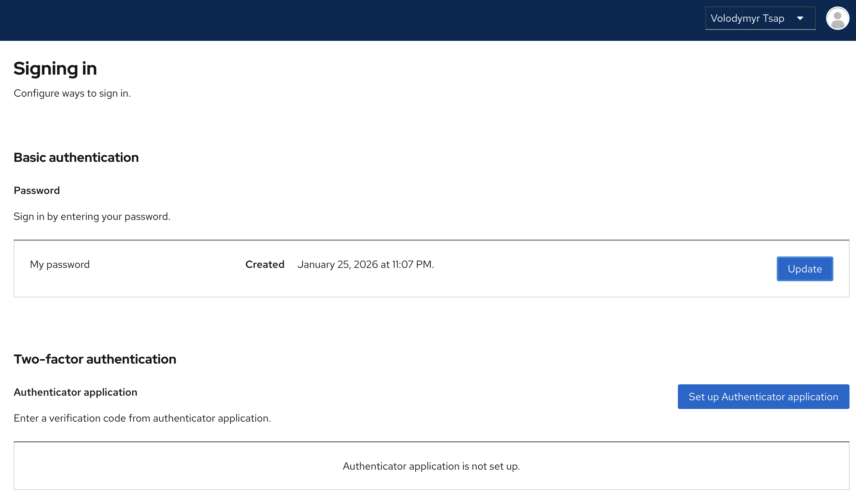Click Set up Authenticator application button
Viewport: 856px width, 504px height.
pos(763,397)
